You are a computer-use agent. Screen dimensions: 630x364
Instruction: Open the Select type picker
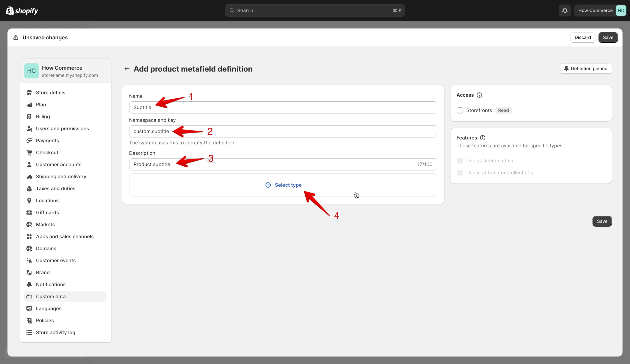pyautogui.click(x=283, y=185)
